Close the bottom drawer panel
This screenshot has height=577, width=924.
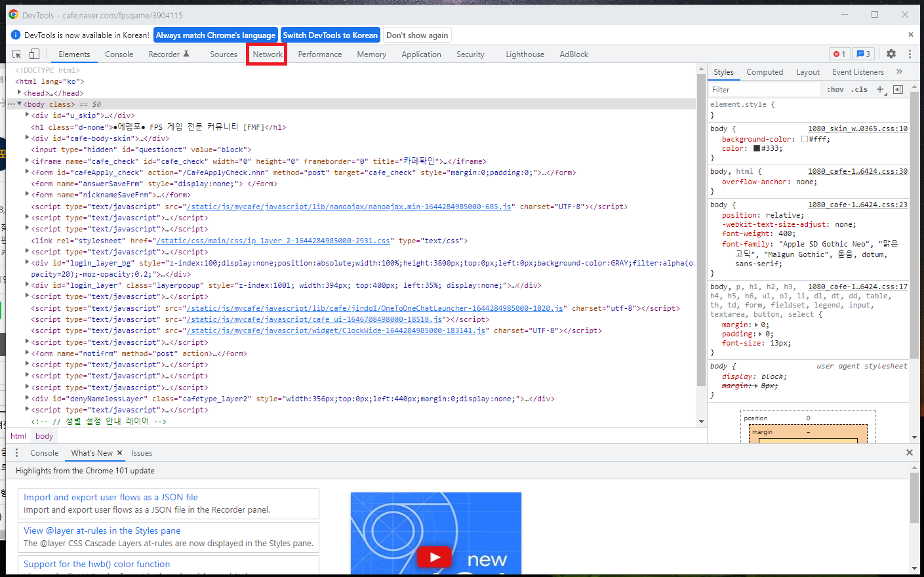click(x=909, y=452)
